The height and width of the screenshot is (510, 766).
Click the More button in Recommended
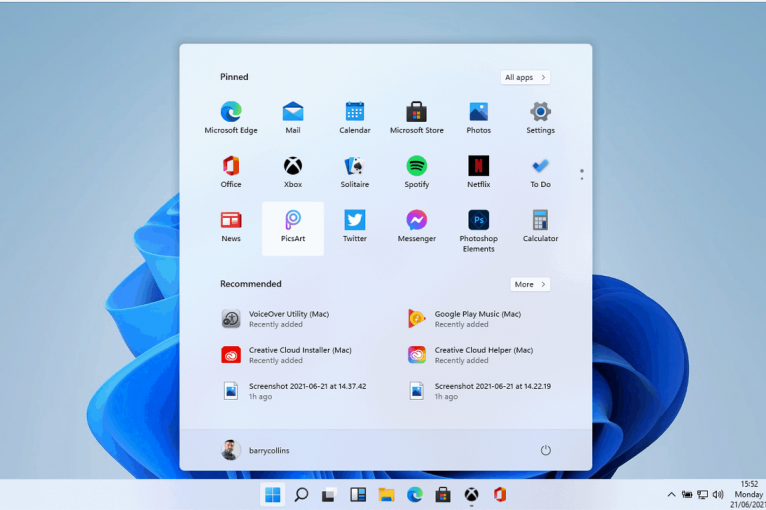point(530,284)
